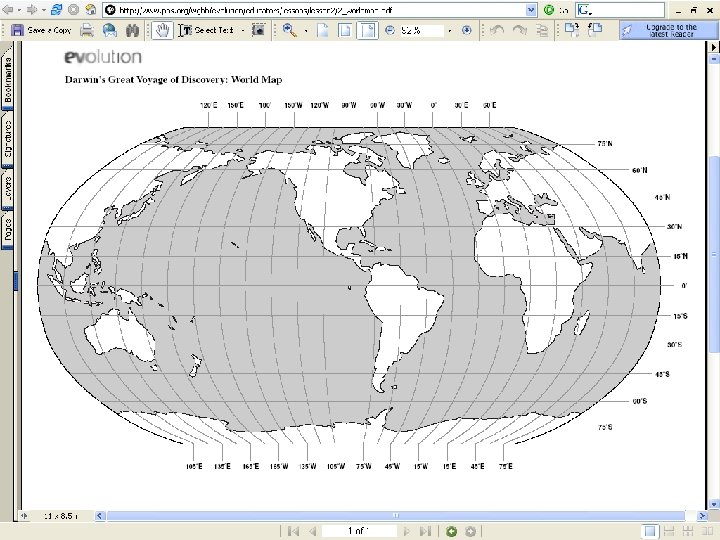This screenshot has height=540, width=720.
Task: Click the Select Text tool button
Action: pos(206,30)
